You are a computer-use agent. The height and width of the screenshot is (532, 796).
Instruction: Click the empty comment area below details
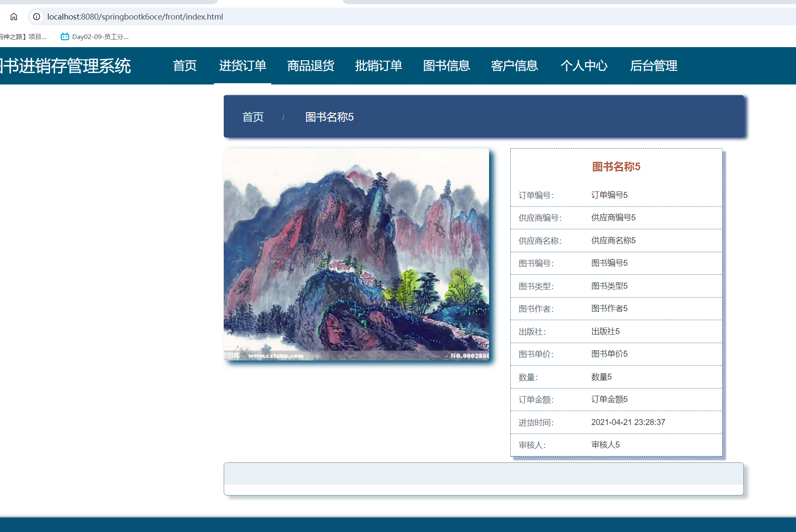coord(484,479)
